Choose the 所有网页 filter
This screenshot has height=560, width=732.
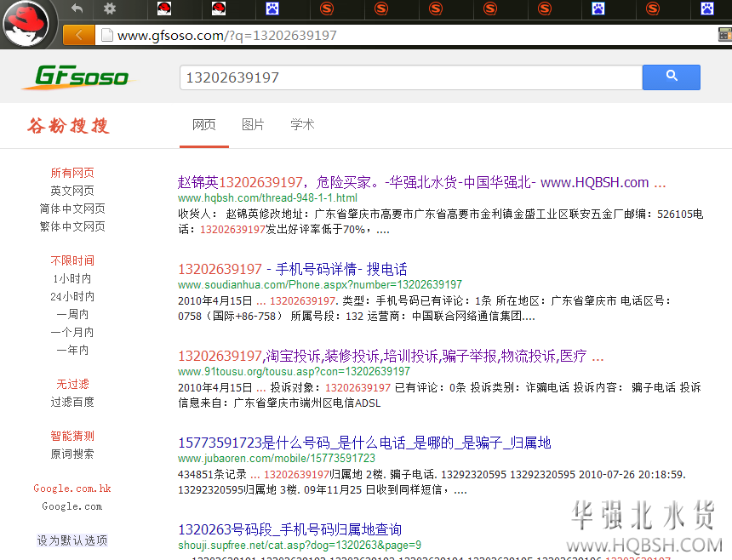click(x=72, y=173)
